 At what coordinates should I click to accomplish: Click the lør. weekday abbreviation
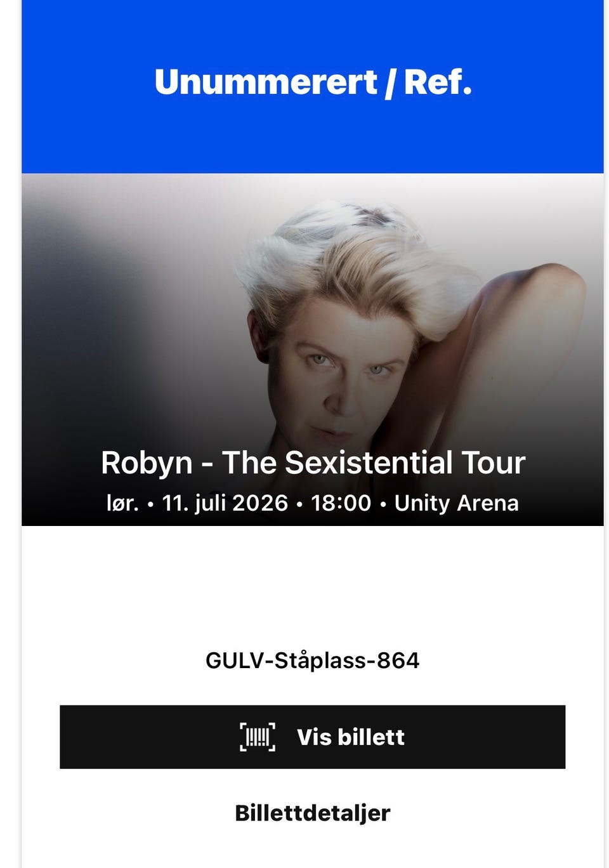122,503
